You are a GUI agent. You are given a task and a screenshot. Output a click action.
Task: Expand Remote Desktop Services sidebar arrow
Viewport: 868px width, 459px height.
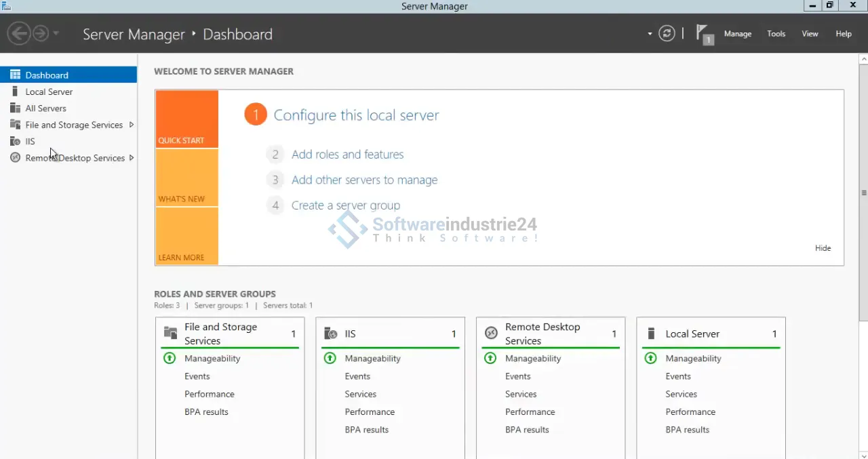pyautogui.click(x=131, y=158)
